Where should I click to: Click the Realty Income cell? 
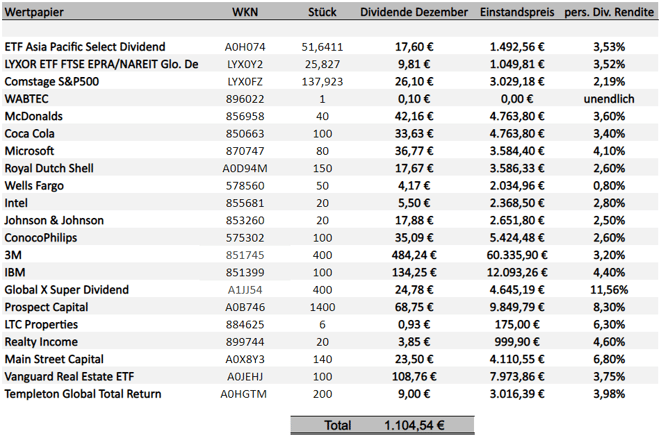[41, 341]
